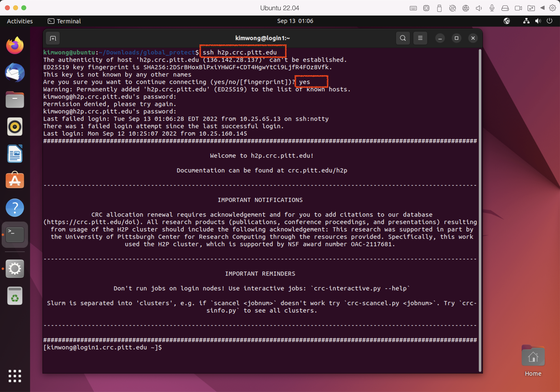The image size is (560, 392).
Task: Select the Terminal icon in dock
Action: coord(15,235)
